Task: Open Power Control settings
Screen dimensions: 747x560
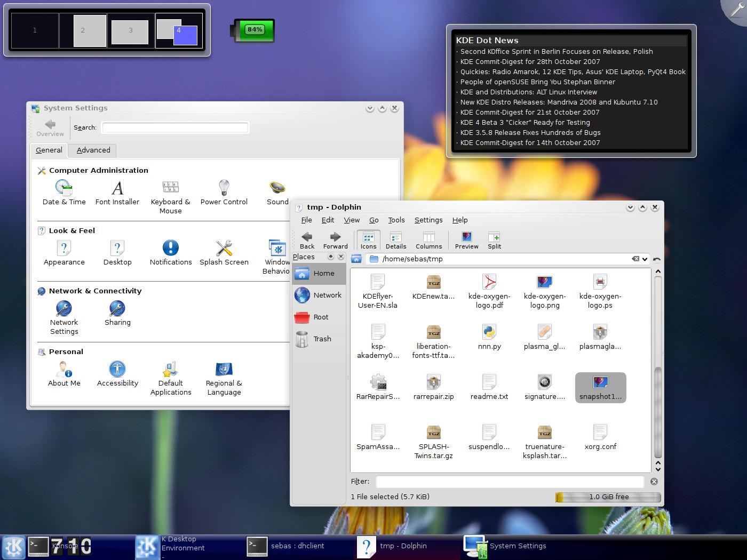Action: point(224,193)
